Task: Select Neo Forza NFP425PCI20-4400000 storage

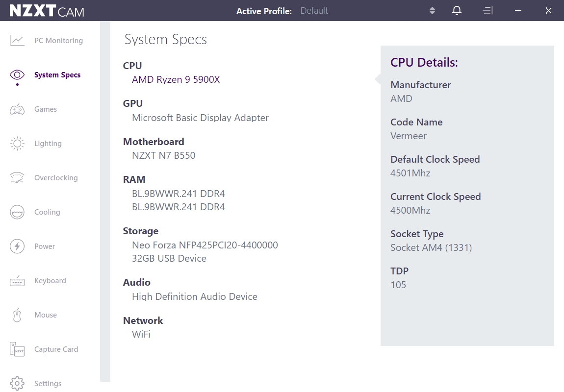Action: click(x=205, y=245)
